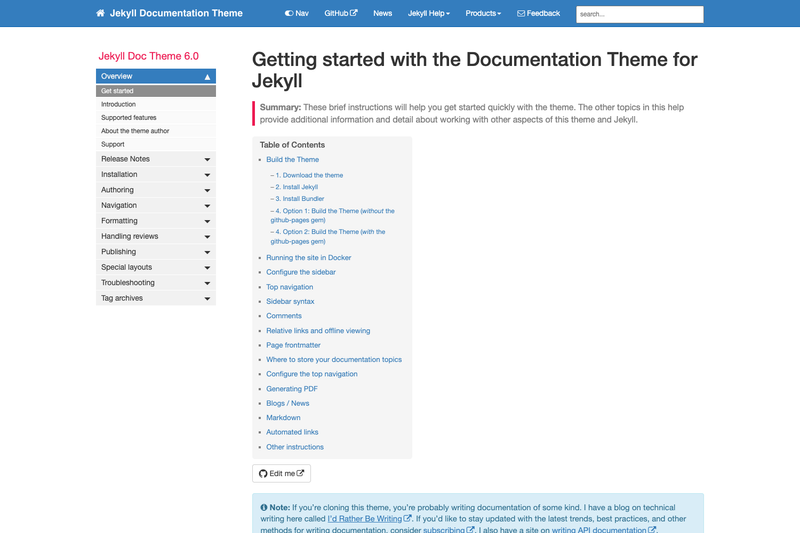Screen dimensions: 800x533
Task: Jump to Build the Theme section
Action: coord(292,160)
